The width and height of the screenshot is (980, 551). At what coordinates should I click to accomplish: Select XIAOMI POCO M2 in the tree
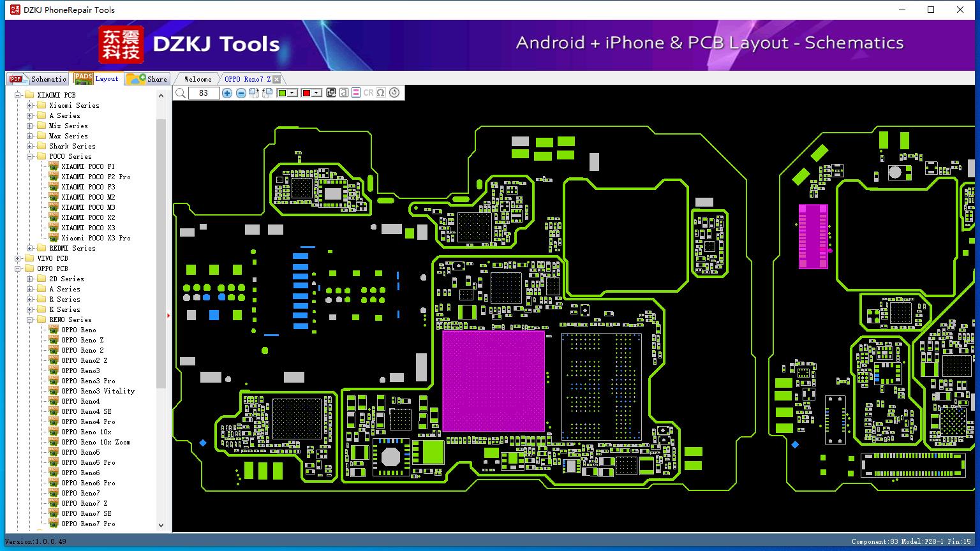pyautogui.click(x=88, y=197)
